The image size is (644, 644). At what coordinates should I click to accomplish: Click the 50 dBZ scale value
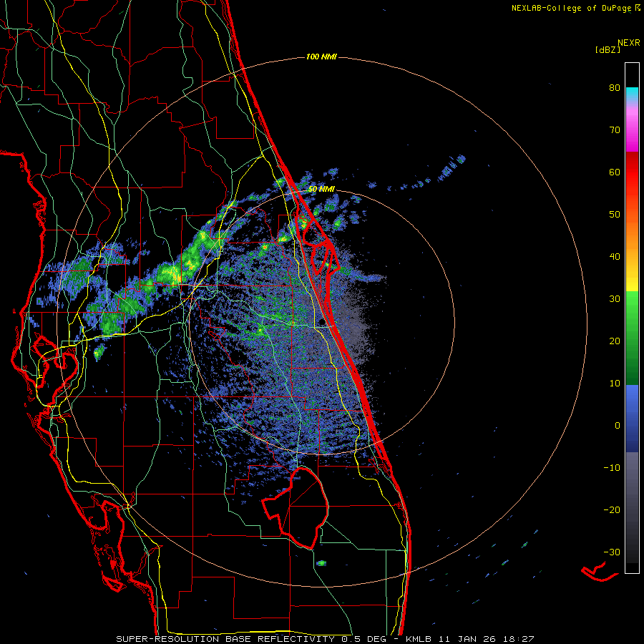coord(615,215)
